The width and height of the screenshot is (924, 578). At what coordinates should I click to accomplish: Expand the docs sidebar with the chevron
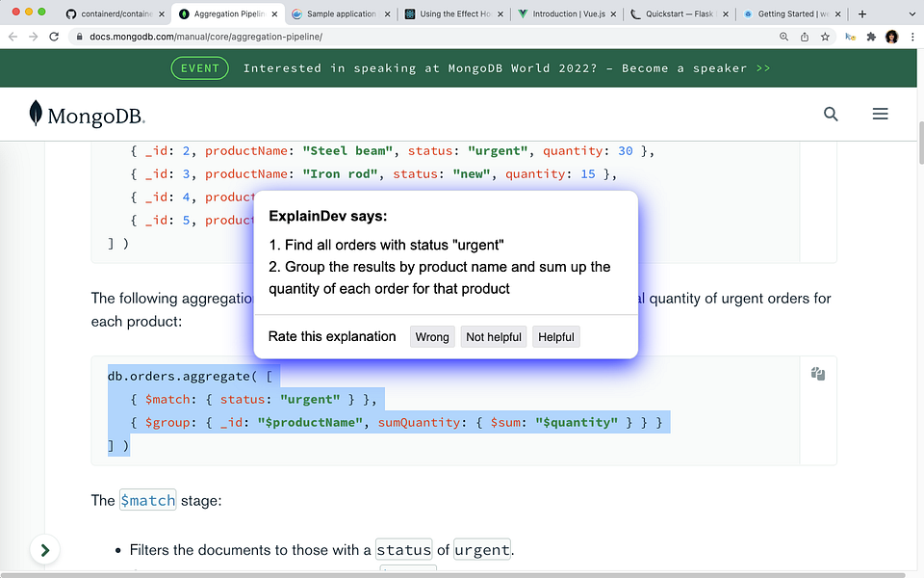pos(45,550)
